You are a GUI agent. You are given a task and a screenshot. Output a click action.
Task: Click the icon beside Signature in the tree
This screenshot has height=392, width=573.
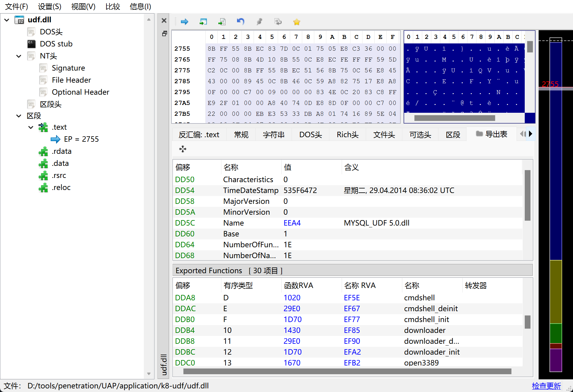pyautogui.click(x=43, y=68)
